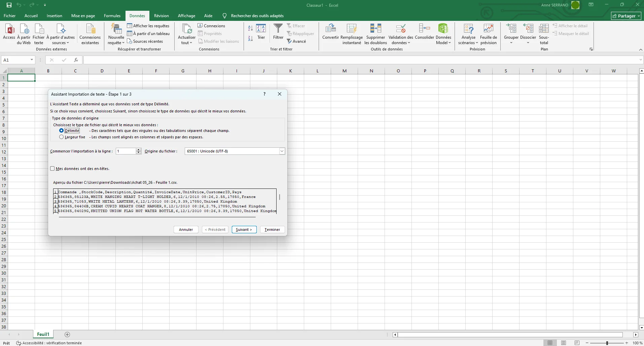Viewport: 644px width, 346px height.
Task: Open the Révision tab
Action: (x=162, y=16)
